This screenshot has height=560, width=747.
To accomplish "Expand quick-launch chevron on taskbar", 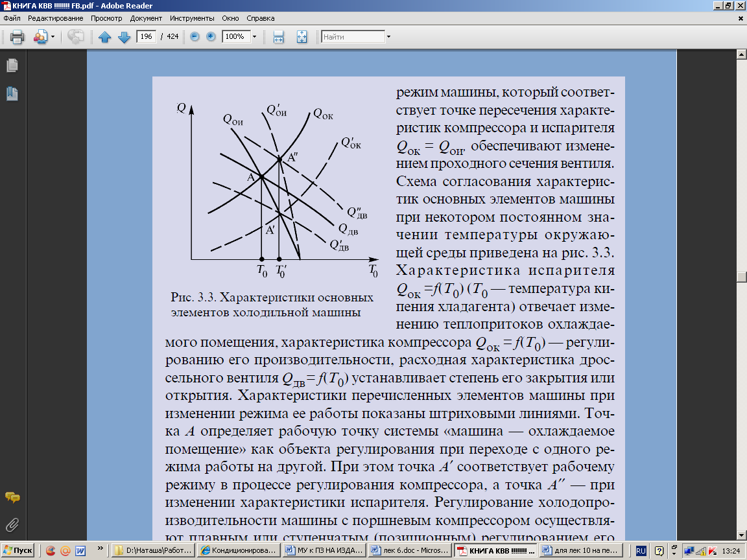I will [100, 548].
